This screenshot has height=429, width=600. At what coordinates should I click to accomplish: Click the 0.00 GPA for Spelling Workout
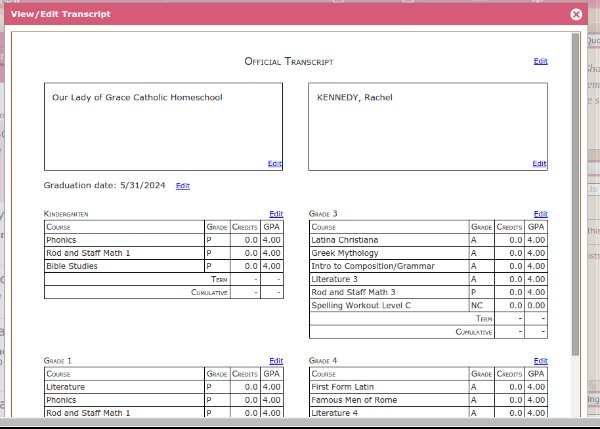tap(536, 305)
